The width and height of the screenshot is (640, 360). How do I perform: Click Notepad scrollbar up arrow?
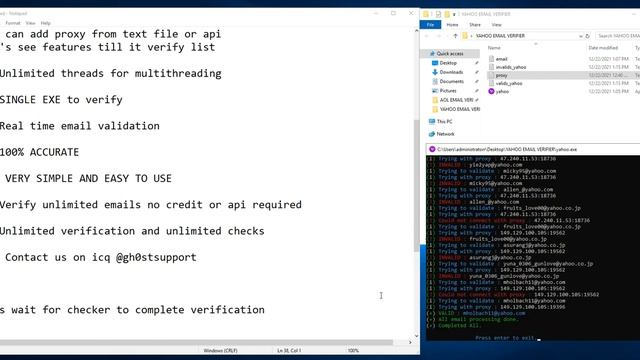pyautogui.click(x=416, y=31)
